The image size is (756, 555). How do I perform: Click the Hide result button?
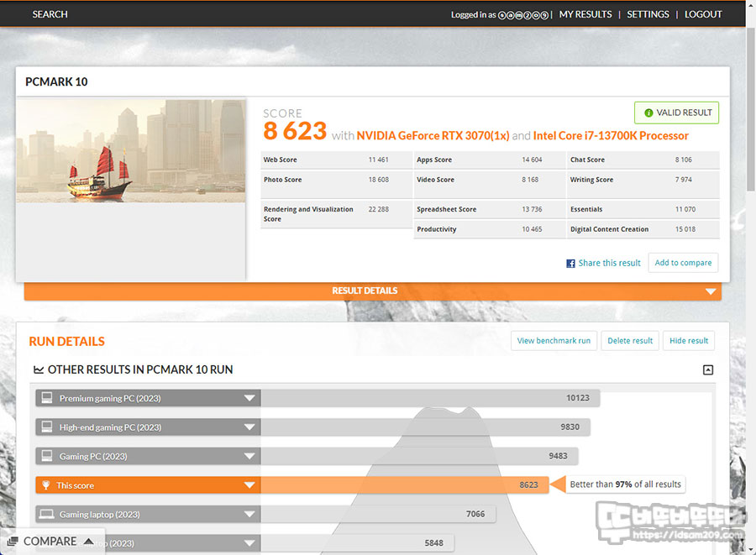pyautogui.click(x=689, y=341)
